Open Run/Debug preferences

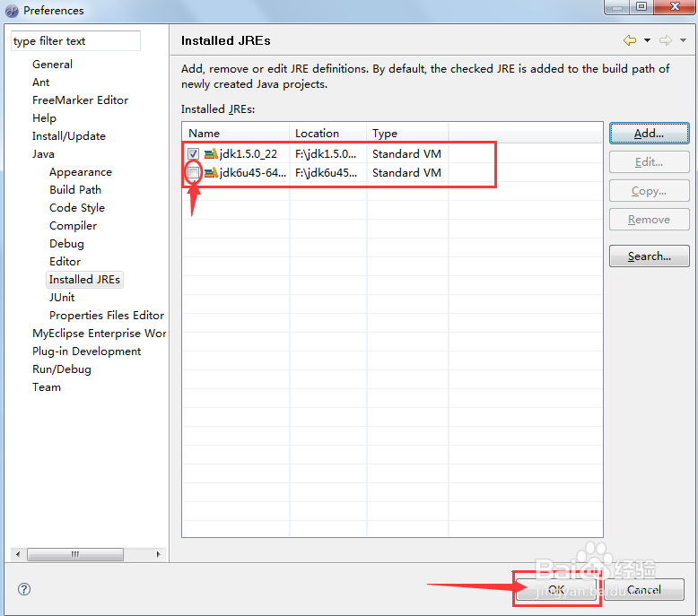coord(61,369)
